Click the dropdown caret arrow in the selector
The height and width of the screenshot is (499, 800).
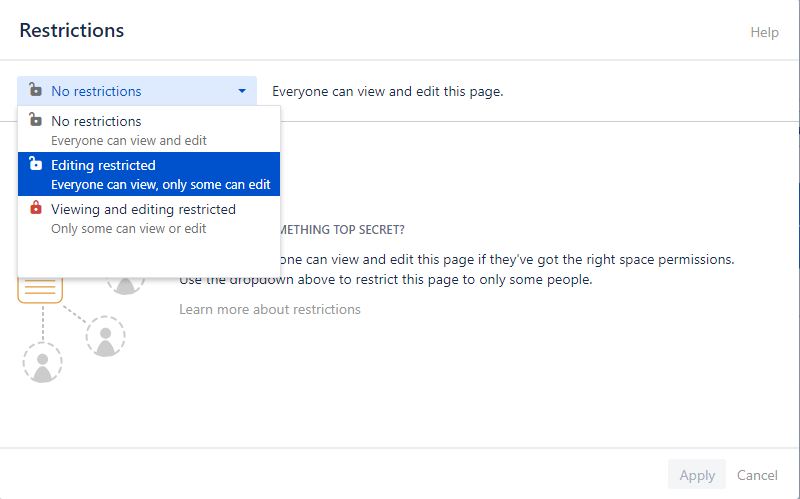click(242, 91)
